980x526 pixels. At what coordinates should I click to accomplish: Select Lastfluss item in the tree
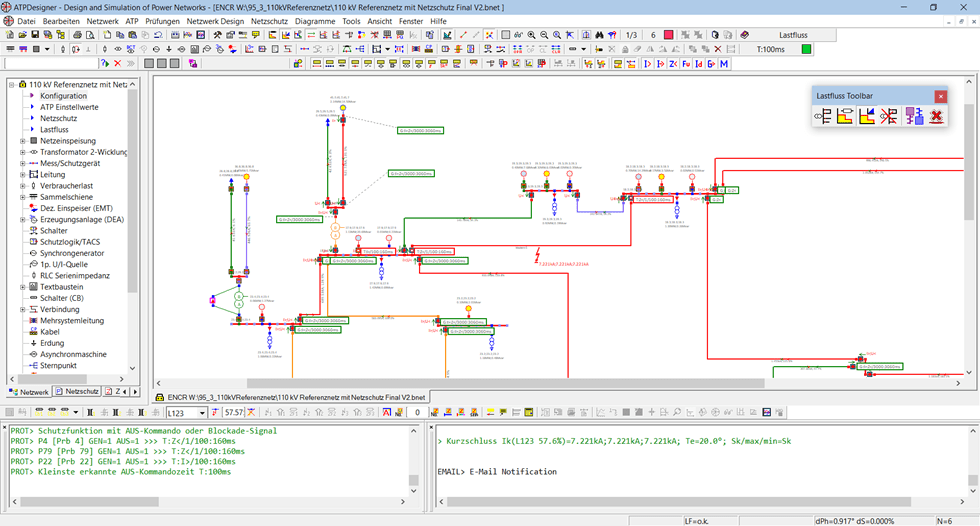click(54, 130)
